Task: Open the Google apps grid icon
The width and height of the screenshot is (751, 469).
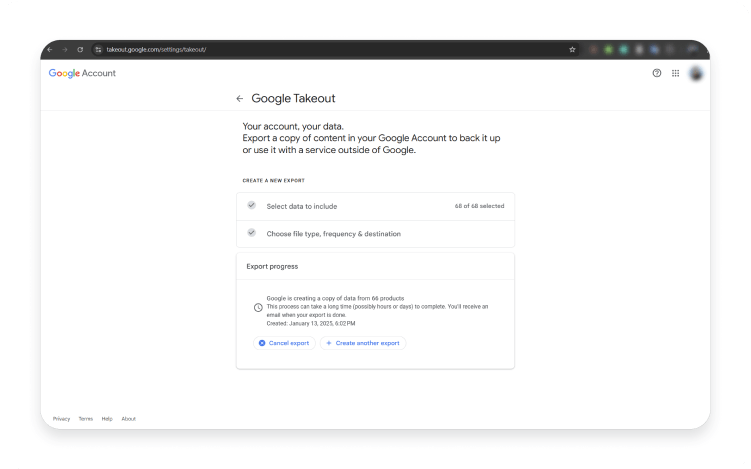Action: click(x=675, y=73)
